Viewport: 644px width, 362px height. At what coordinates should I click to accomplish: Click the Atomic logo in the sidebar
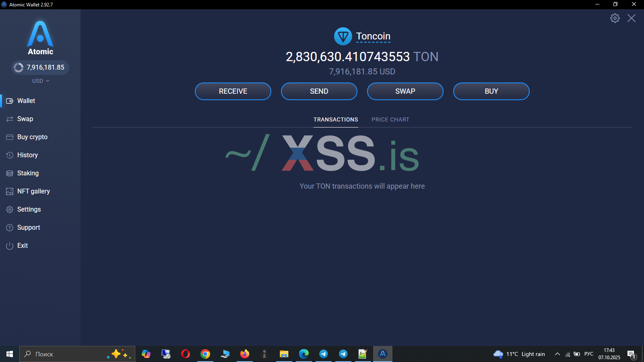click(40, 38)
